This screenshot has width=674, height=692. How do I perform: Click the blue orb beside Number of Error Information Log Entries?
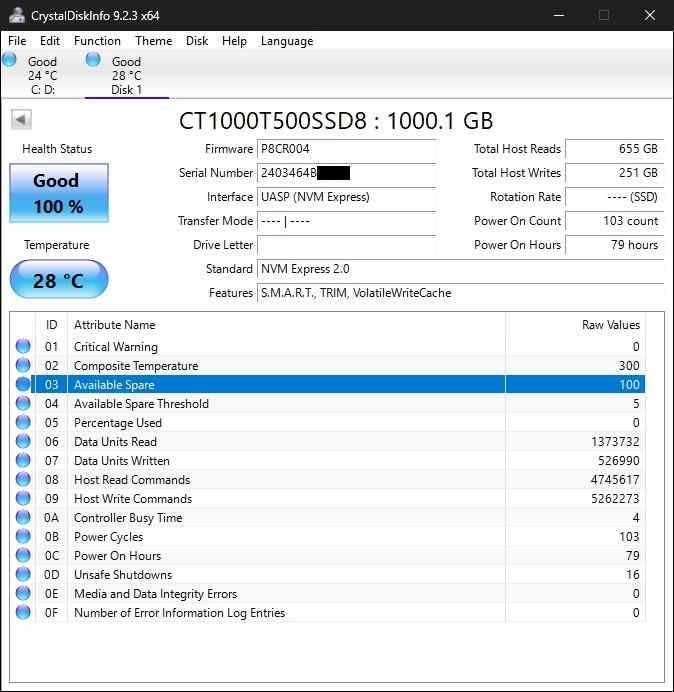pos(23,612)
